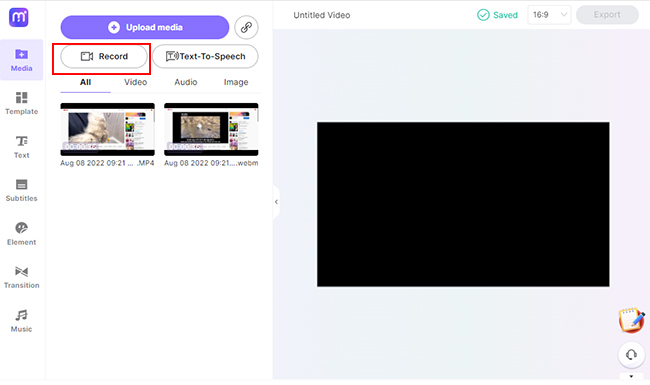Image resolution: width=650 pixels, height=385 pixels.
Task: Click the Record button
Action: (104, 56)
